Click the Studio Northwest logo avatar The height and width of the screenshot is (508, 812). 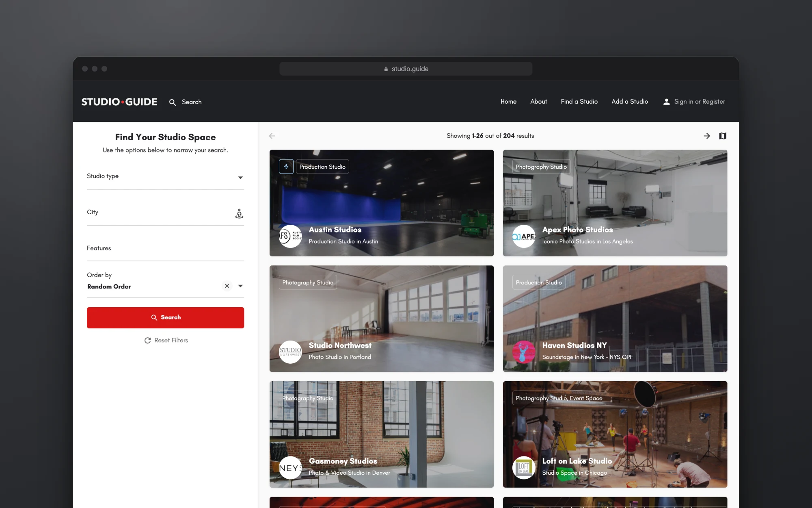pyautogui.click(x=290, y=352)
